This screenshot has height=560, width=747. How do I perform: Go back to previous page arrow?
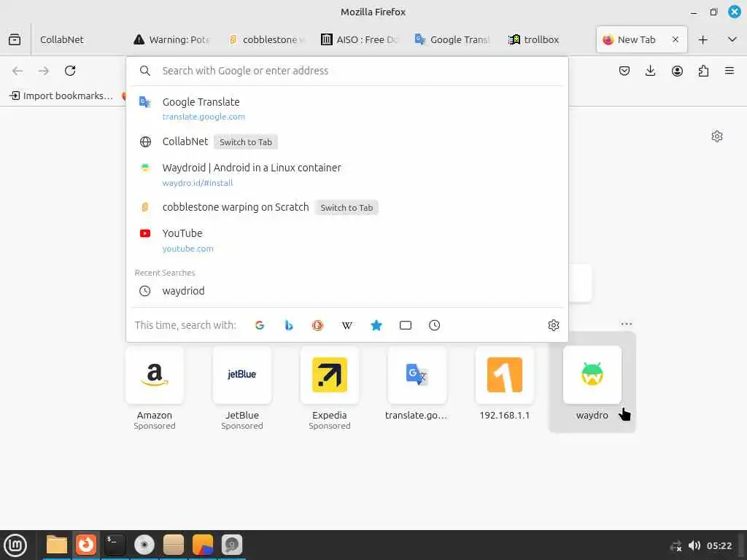18,71
